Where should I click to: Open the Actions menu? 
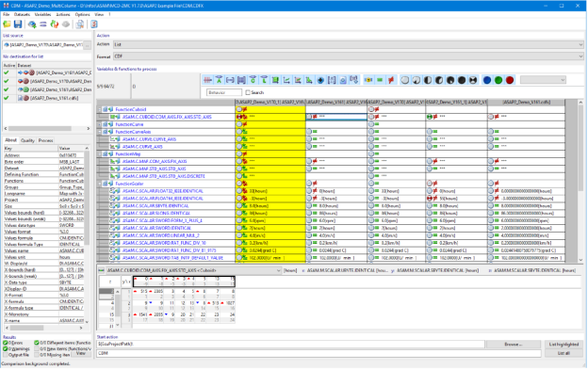coord(63,15)
